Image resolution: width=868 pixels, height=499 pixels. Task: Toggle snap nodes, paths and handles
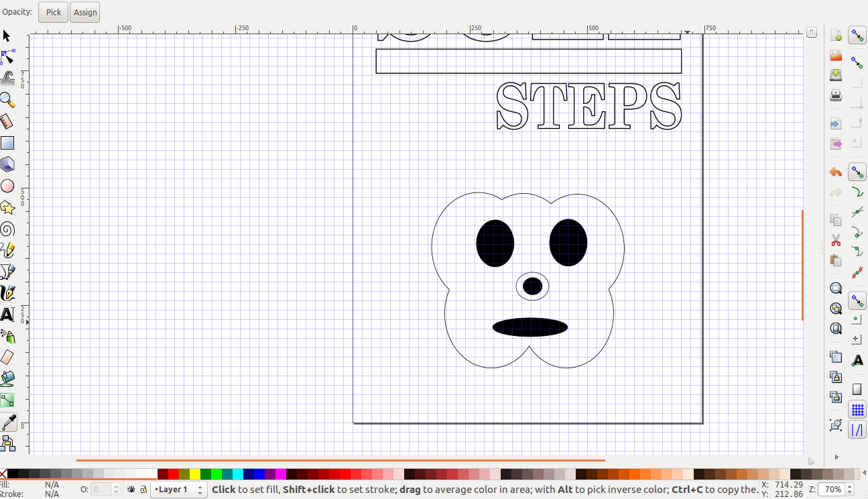[857, 172]
